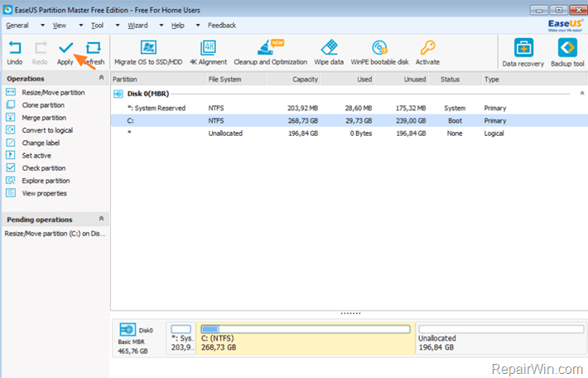Choose Change label operation
Screen dimensions: 588x378
41,143
